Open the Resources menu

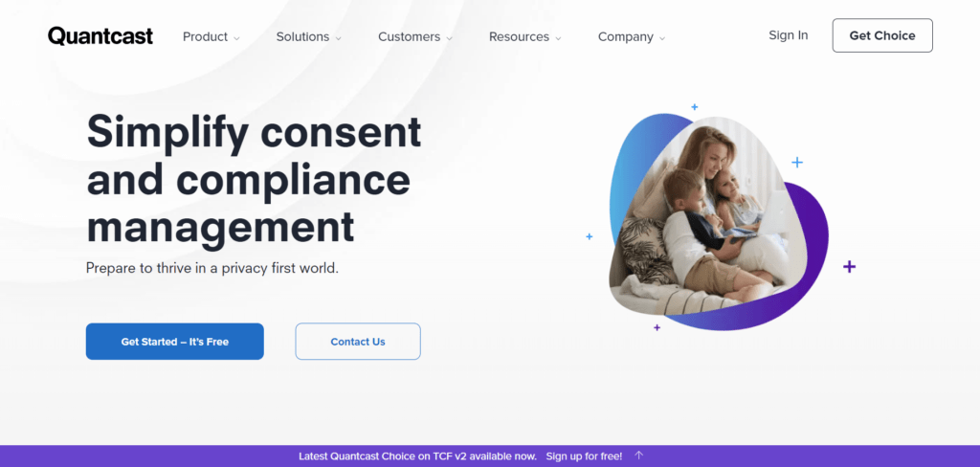click(x=519, y=37)
